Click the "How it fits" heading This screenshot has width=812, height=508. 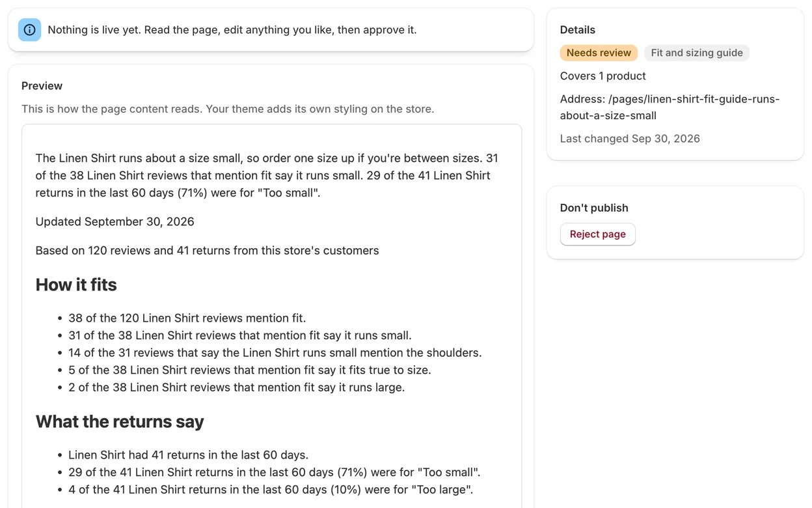(x=76, y=285)
